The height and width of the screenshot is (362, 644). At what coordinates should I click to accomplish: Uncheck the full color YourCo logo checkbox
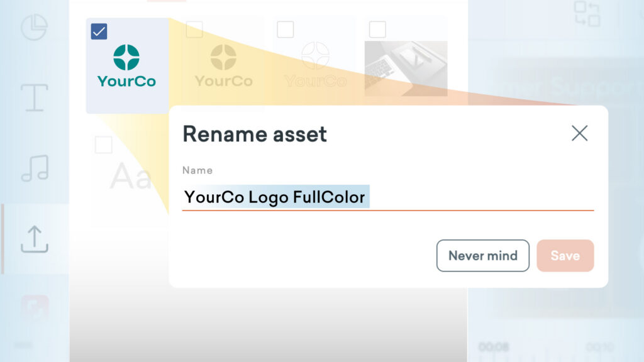99,31
